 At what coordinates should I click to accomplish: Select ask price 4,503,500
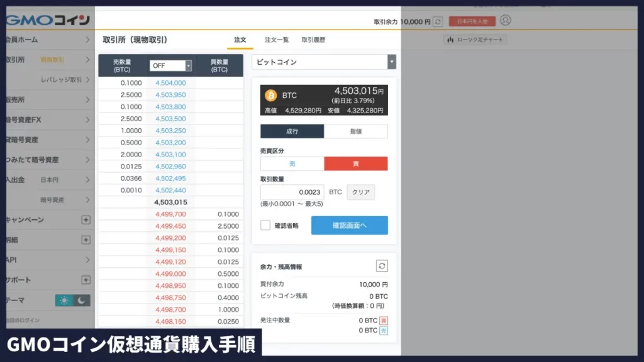[170, 119]
